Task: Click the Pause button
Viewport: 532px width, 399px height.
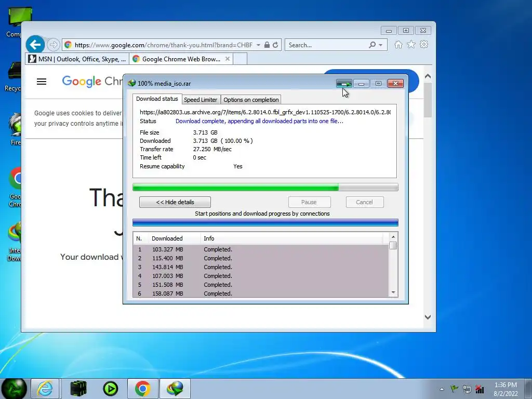Action: click(309, 202)
